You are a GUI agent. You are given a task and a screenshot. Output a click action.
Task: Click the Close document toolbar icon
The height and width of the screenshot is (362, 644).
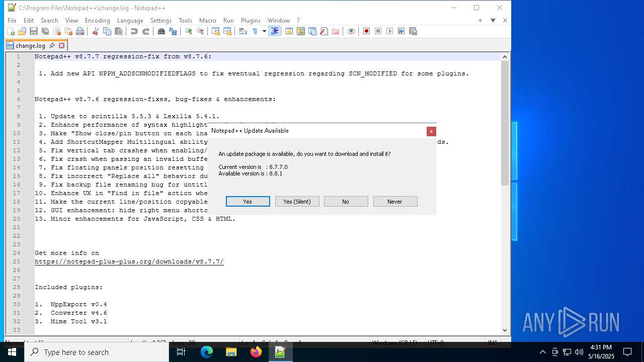click(x=57, y=31)
